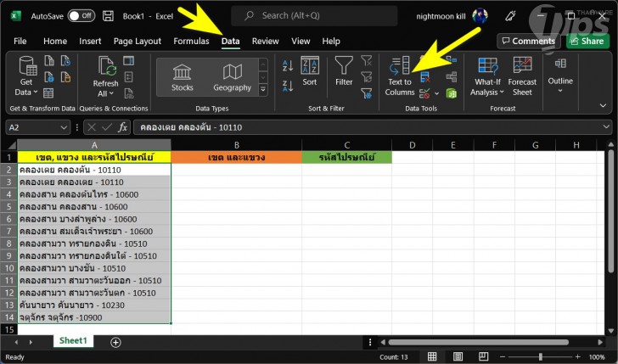Image resolution: width=618 pixels, height=364 pixels.
Task: Switch to Page Break Preview in status bar
Action: pos(483,356)
